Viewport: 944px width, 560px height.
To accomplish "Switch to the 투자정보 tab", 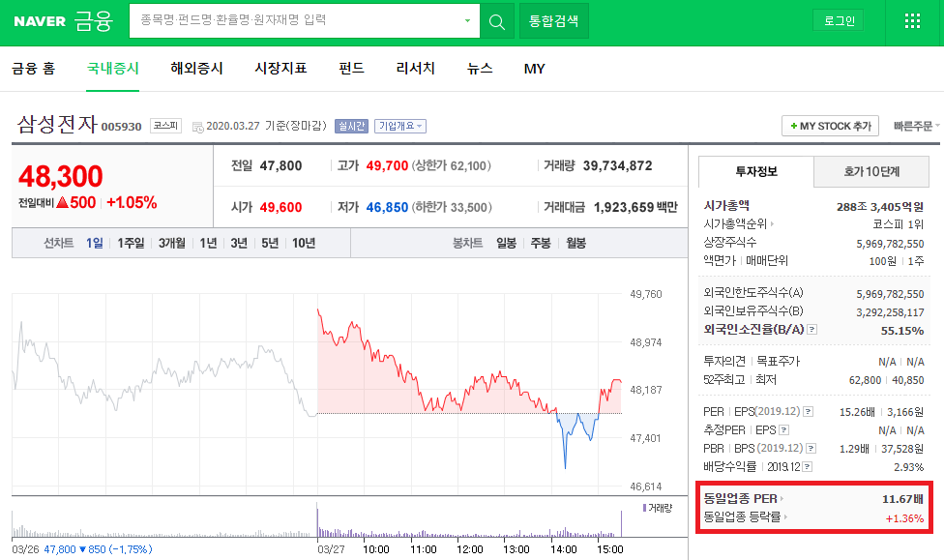I will click(756, 171).
